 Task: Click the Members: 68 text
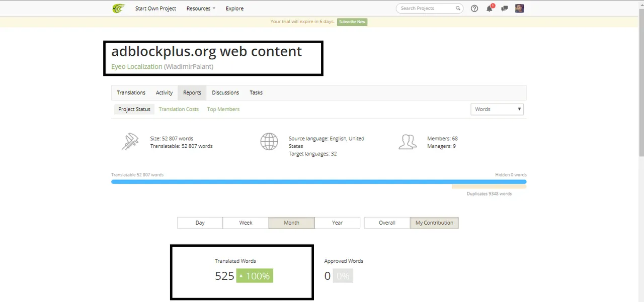coord(442,138)
